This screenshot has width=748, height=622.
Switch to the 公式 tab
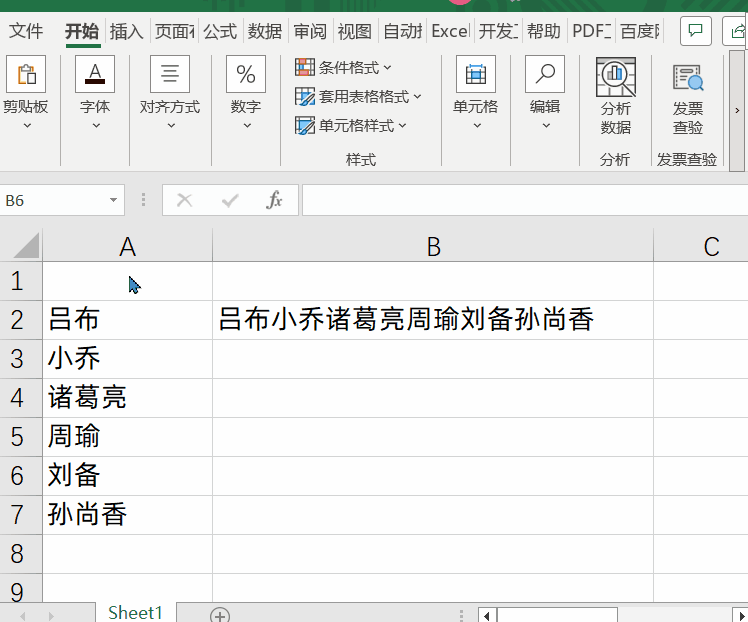220,31
